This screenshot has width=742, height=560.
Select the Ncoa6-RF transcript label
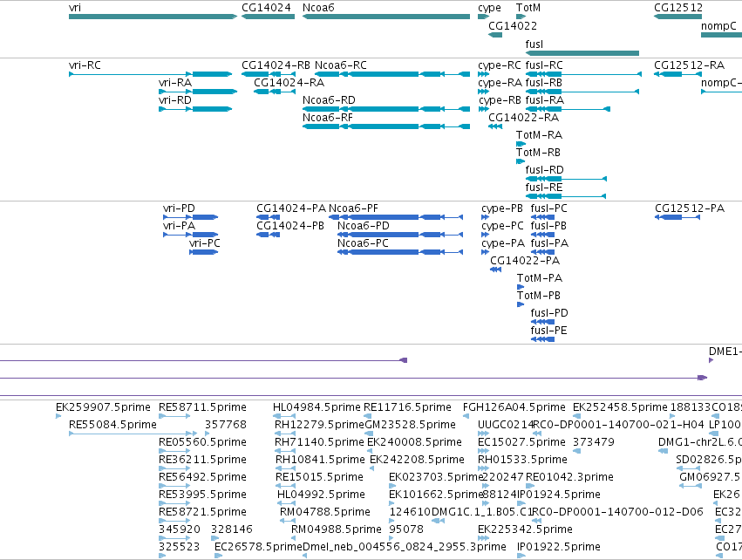(x=328, y=118)
